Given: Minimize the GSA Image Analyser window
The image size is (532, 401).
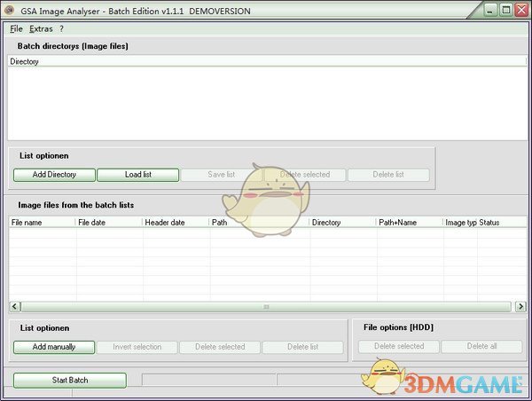Looking at the screenshot, I should 489,10.
